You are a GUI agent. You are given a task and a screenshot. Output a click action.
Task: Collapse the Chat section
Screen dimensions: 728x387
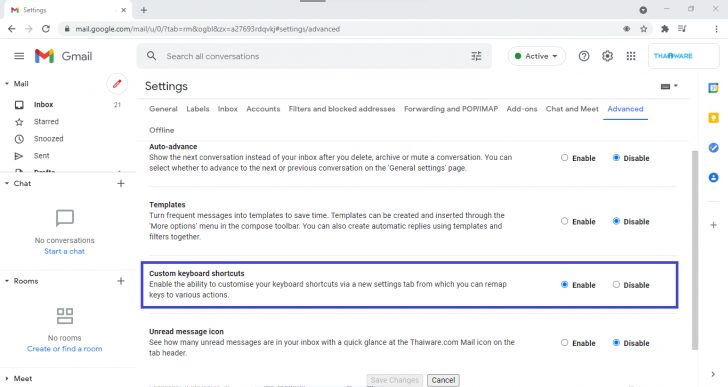tap(7, 183)
